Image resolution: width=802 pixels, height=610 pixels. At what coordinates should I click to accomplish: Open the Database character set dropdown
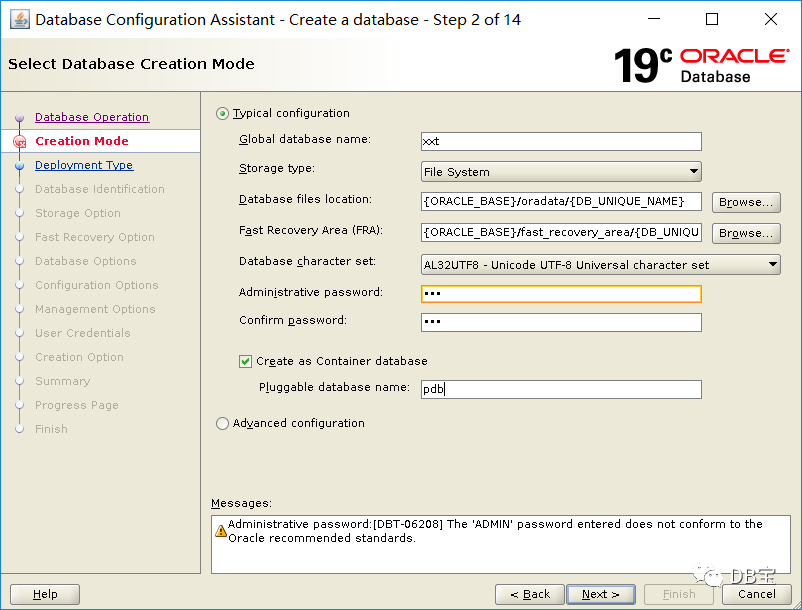pos(600,265)
